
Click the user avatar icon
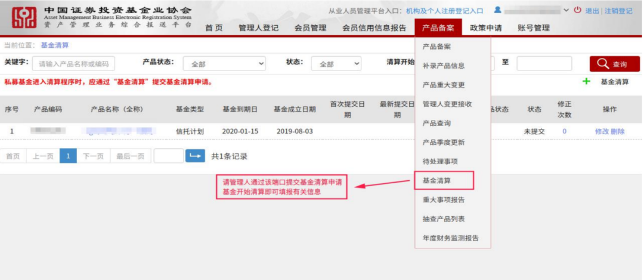click(x=497, y=10)
